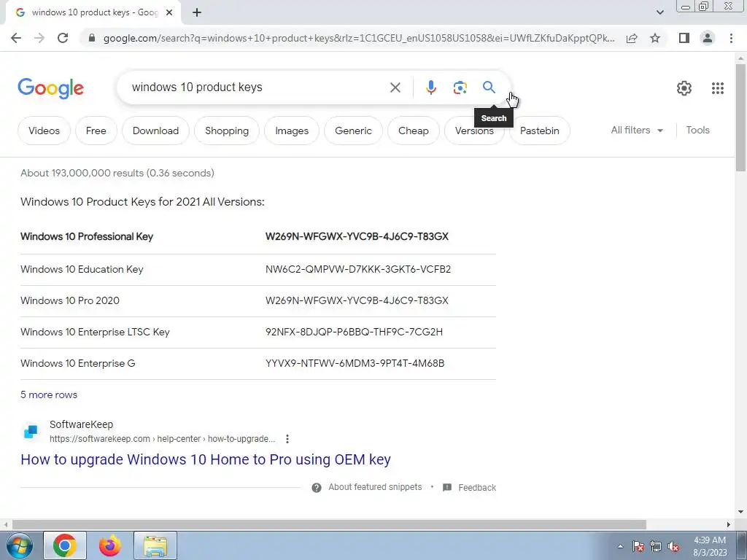Screen dimensions: 747x560
Task: Click the NW6C2-QMPVW Education key value
Action: (357, 270)
